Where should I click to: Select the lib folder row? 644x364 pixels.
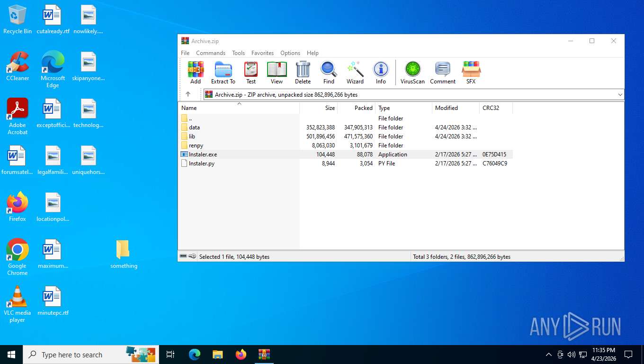[346, 136]
